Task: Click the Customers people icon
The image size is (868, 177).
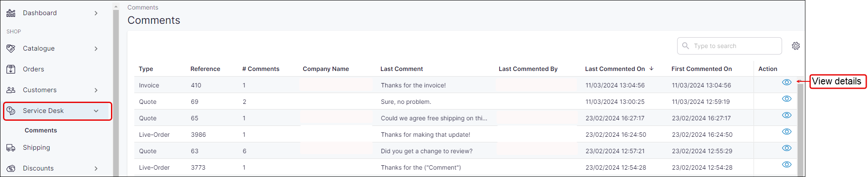Action: [x=11, y=90]
